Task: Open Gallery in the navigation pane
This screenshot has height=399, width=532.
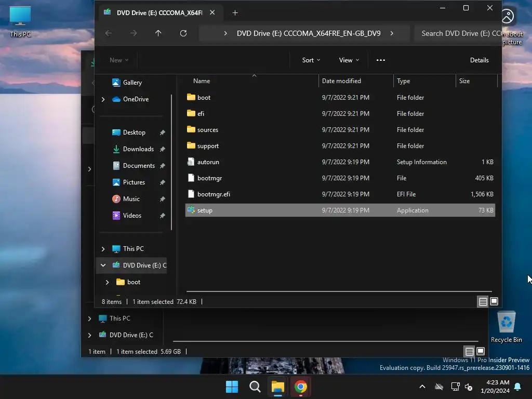Action: (x=132, y=83)
